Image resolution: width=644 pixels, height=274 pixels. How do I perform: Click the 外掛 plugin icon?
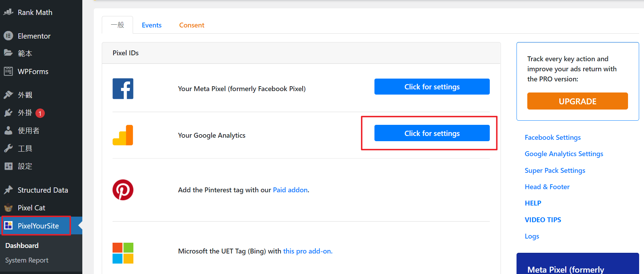tap(8, 113)
